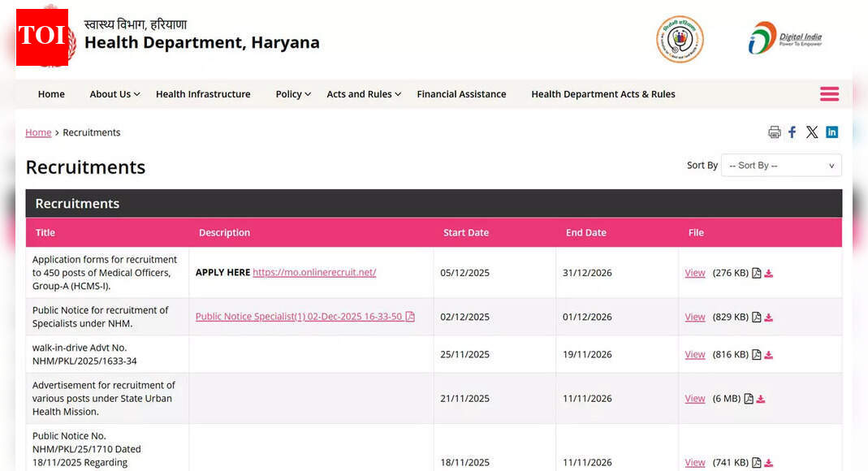Download the 6 MB Urban Health Mission file
Viewport: 868px width, 471px height.
click(760, 399)
